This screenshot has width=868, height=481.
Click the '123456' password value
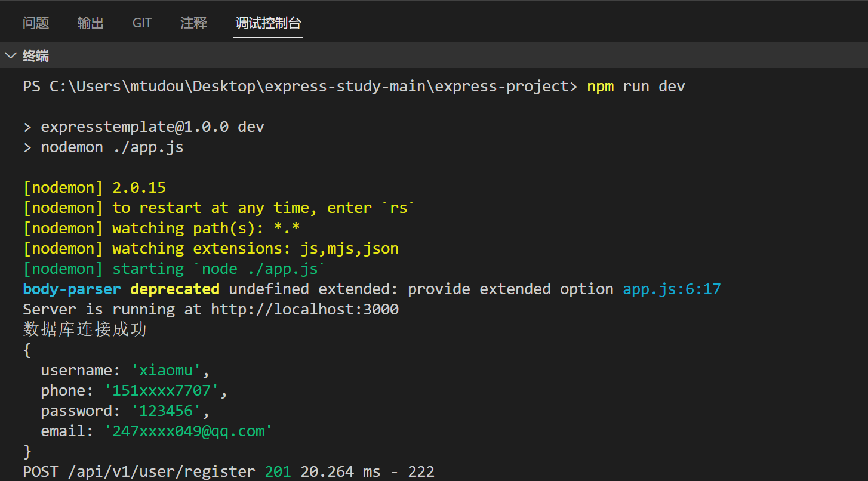(x=166, y=411)
